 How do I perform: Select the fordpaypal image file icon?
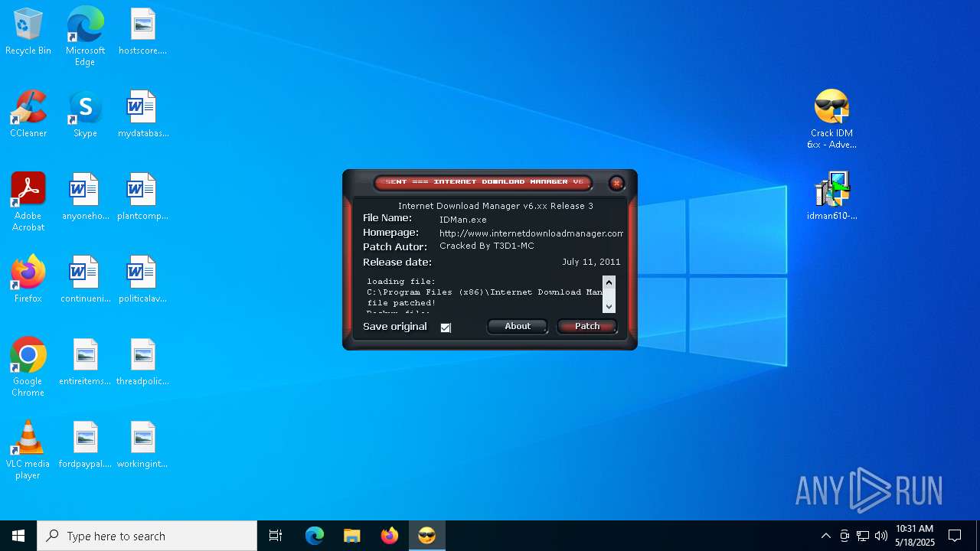(x=85, y=445)
